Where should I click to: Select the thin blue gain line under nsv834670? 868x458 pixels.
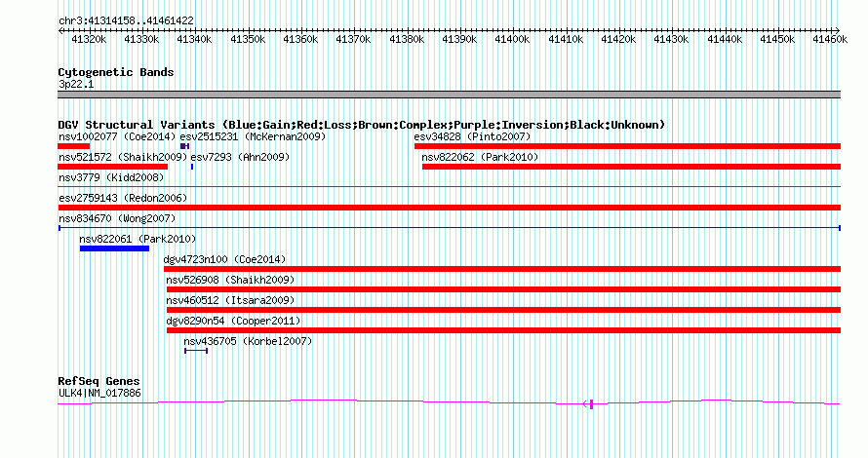[449, 228]
